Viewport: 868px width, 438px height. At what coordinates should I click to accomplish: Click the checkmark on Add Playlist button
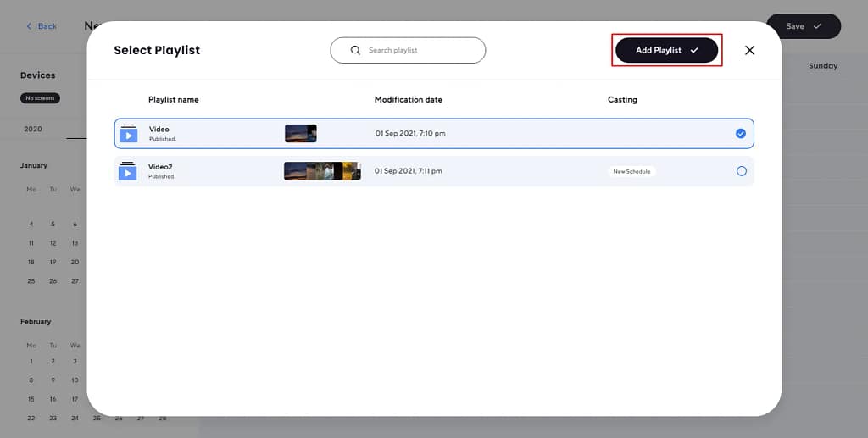click(694, 50)
